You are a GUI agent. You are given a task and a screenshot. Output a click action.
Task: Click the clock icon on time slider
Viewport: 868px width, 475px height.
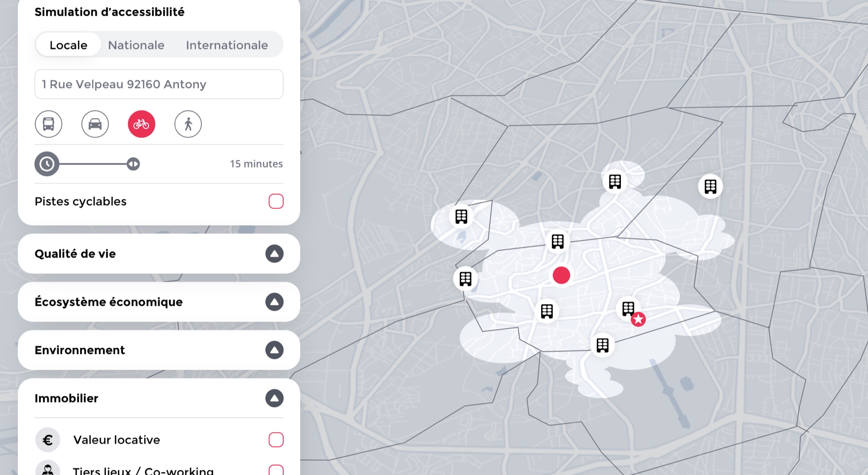click(47, 164)
